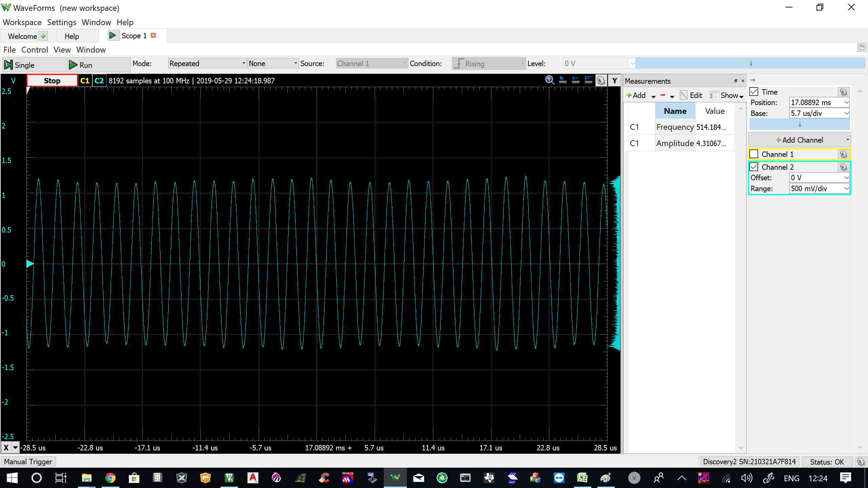Open the View menu
Screen dimensions: 868x488
[62, 50]
